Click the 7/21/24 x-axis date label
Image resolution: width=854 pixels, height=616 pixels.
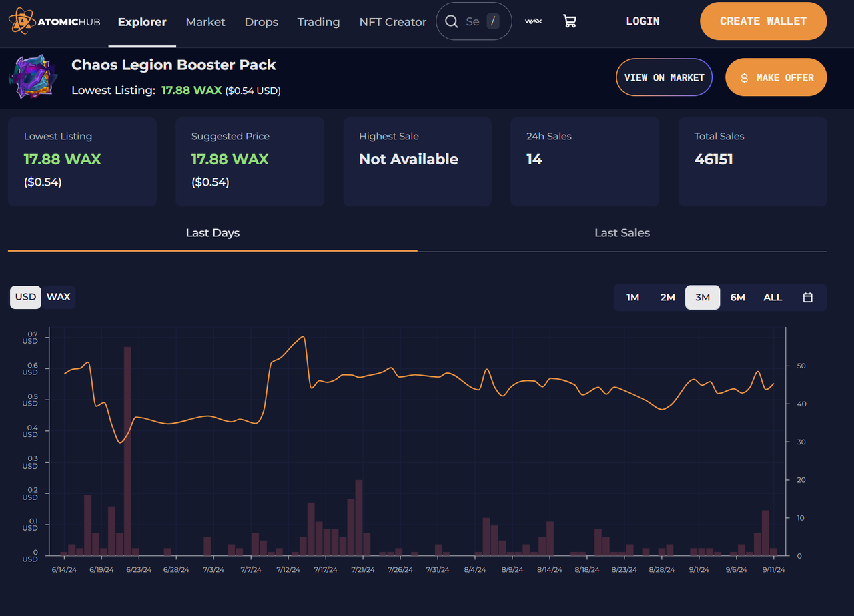tap(364, 570)
